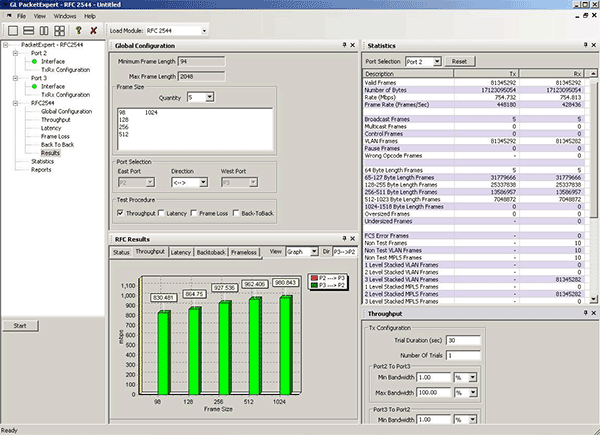600x435 pixels.
Task: Collapse the Port 3 tree node
Action: click(15, 78)
